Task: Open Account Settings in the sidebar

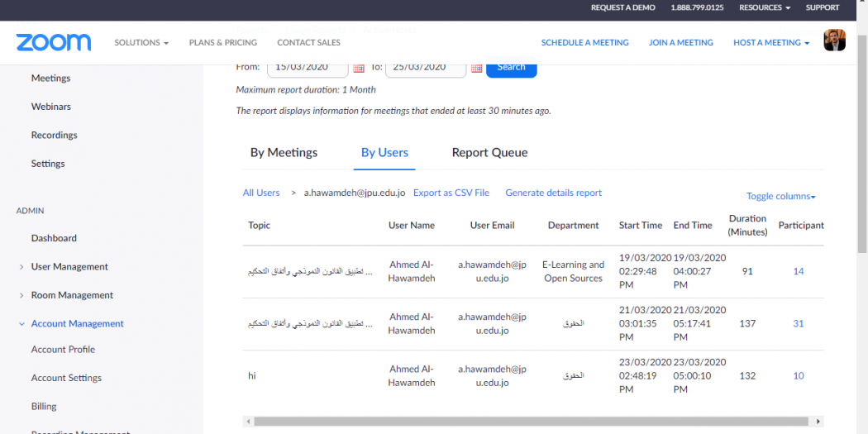Action: pyautogui.click(x=66, y=378)
